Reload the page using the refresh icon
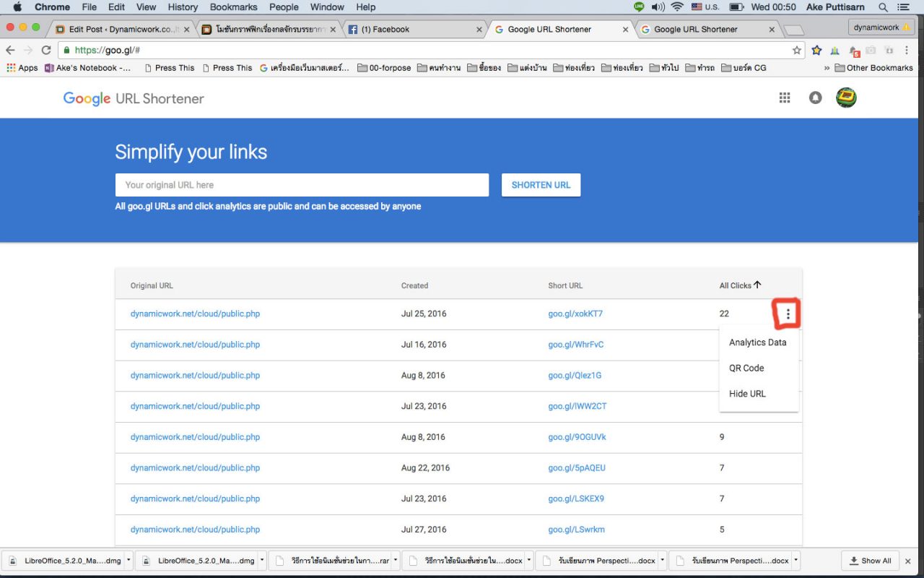Image resolution: width=924 pixels, height=578 pixels. (46, 51)
